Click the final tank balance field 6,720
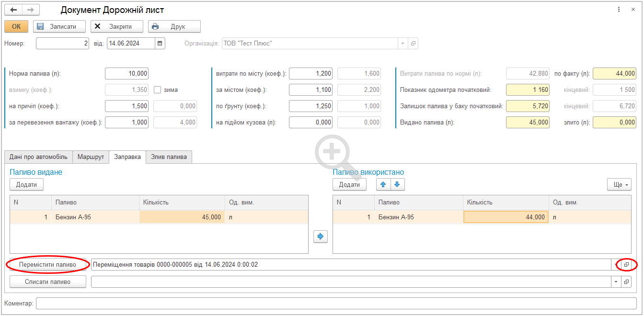This screenshot has height=316, width=644. pos(614,106)
